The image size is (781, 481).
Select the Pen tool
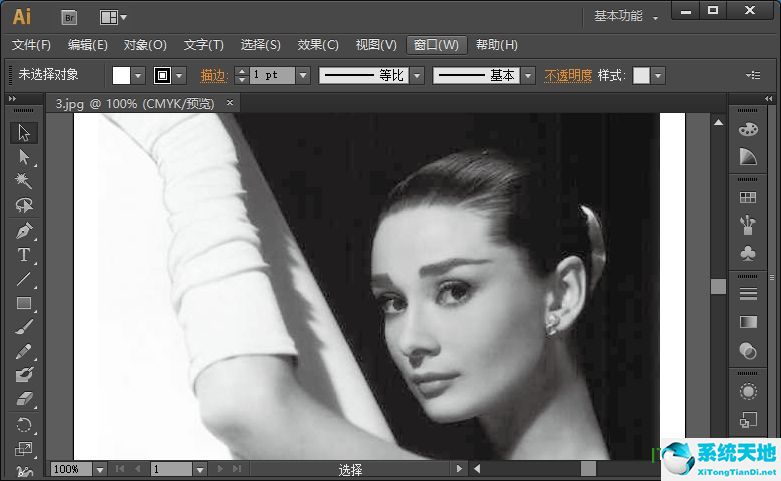click(x=24, y=230)
